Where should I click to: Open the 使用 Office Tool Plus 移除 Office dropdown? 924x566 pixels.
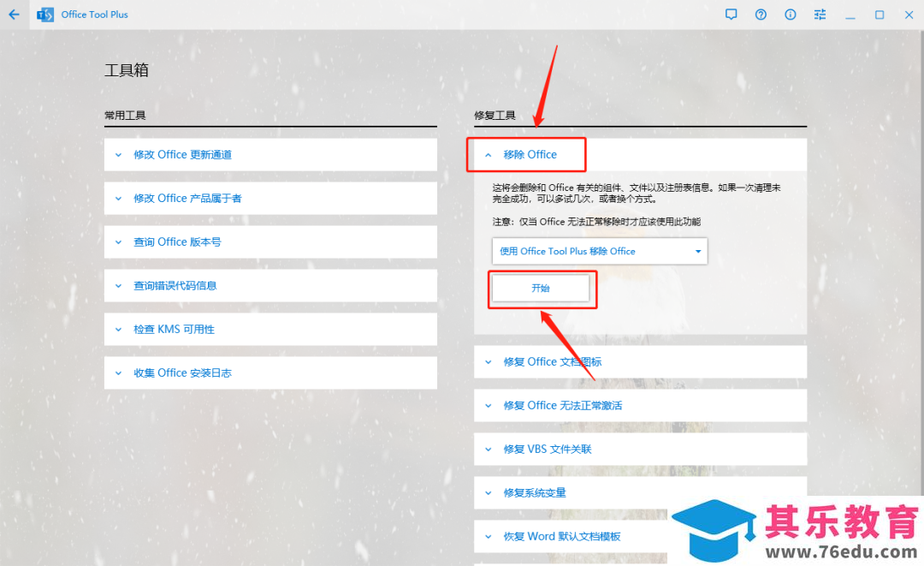[x=599, y=251]
